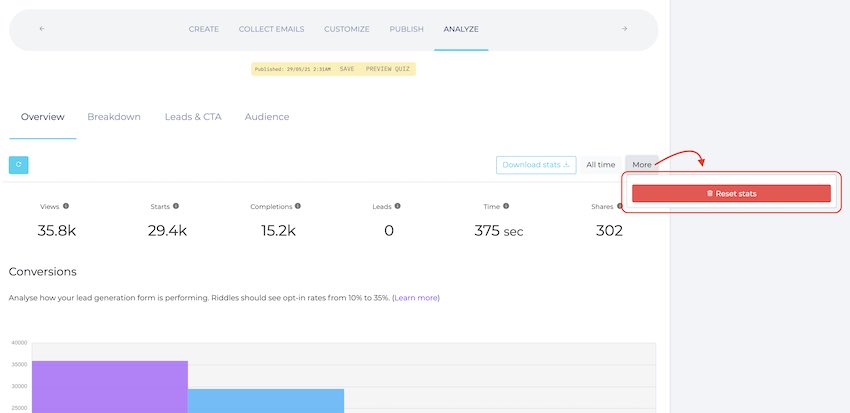Viewport: 850px width, 413px height.
Task: Open the Leads & CTA tab
Action: [193, 117]
